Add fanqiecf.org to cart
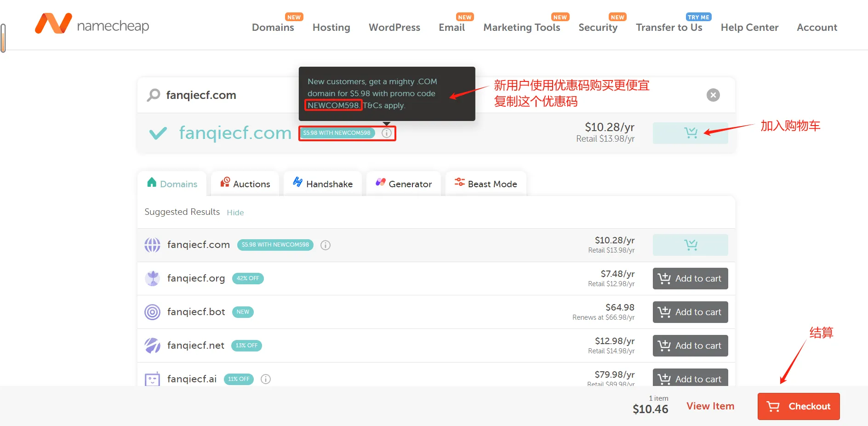The width and height of the screenshot is (868, 426). (690, 278)
